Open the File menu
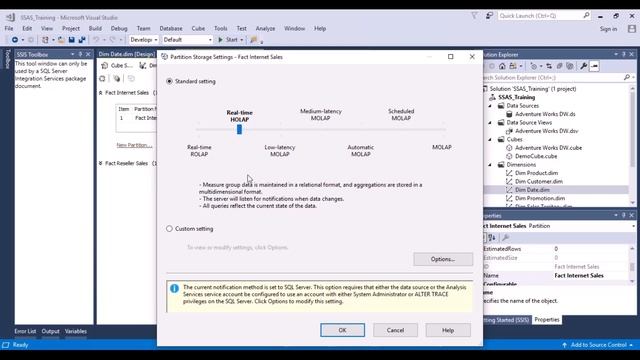The height and width of the screenshot is (360, 640). point(9,29)
